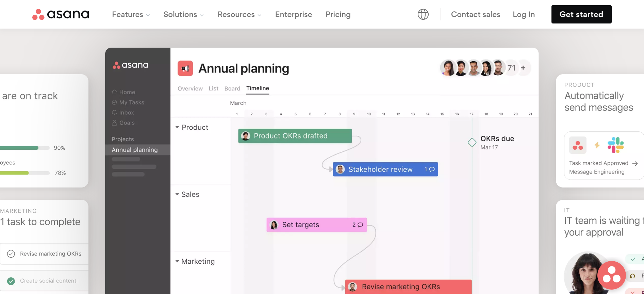
Task: Click the comment icon on Set targets
Action: [360, 225]
